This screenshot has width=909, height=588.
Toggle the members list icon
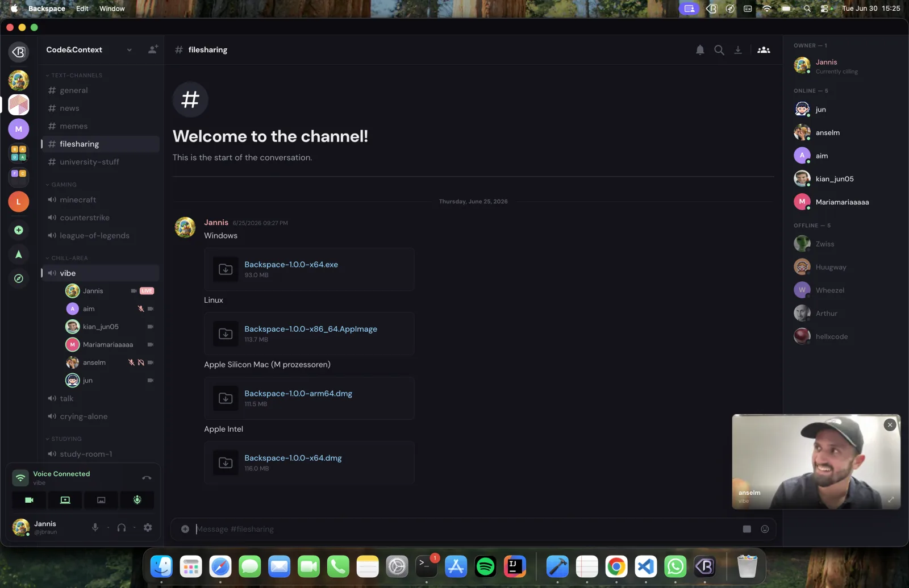[x=764, y=50]
